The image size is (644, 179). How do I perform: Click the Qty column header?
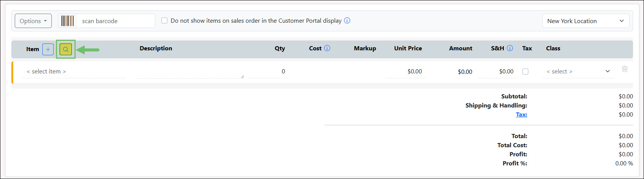[280, 48]
